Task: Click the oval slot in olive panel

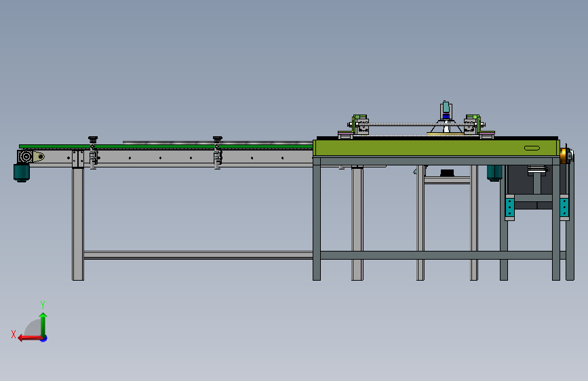Action: (532, 148)
